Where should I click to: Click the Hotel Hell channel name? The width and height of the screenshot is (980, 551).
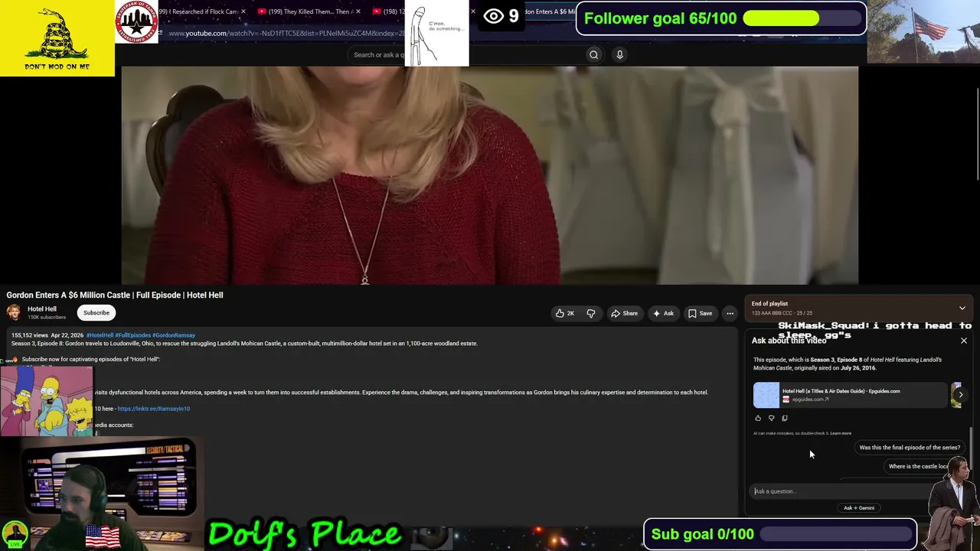tap(42, 309)
